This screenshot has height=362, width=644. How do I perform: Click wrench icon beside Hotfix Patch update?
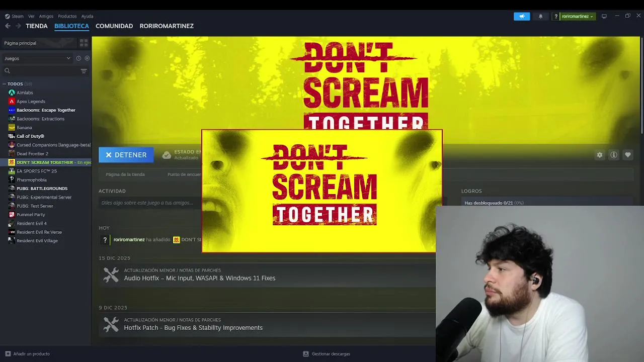(x=111, y=324)
